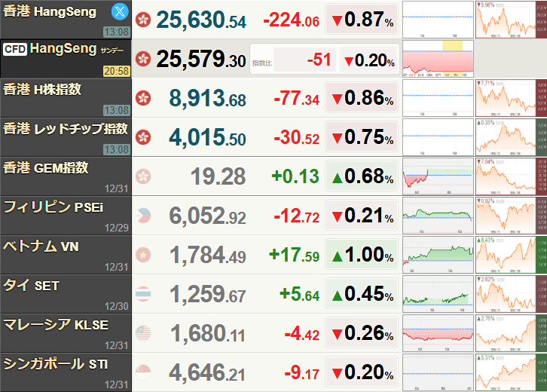Click the HangSeng price 25,630.54
Viewport: 547px width, 392px height.
(201, 20)
